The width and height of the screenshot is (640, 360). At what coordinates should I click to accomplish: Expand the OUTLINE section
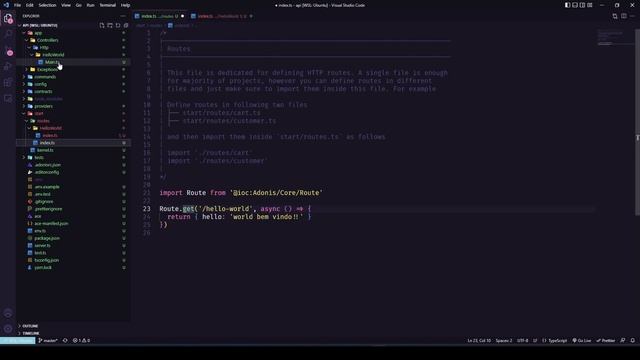coord(30,326)
